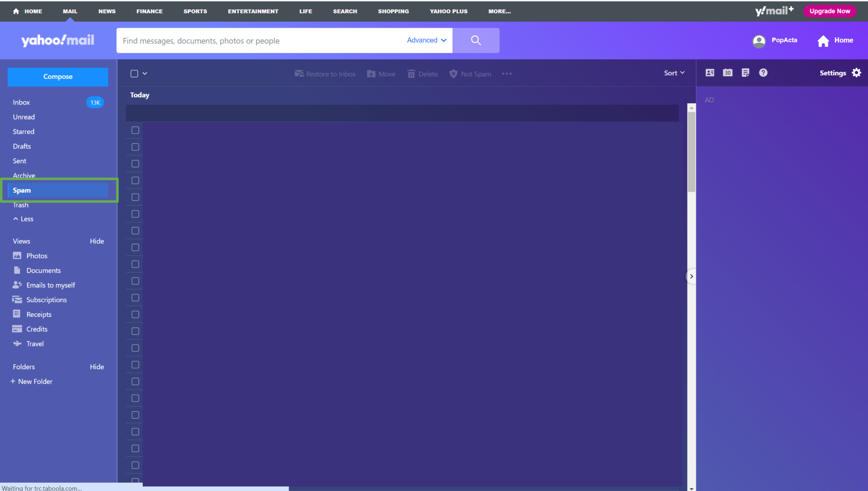868x491 pixels.
Task: Open the more actions ellipsis
Action: click(507, 74)
